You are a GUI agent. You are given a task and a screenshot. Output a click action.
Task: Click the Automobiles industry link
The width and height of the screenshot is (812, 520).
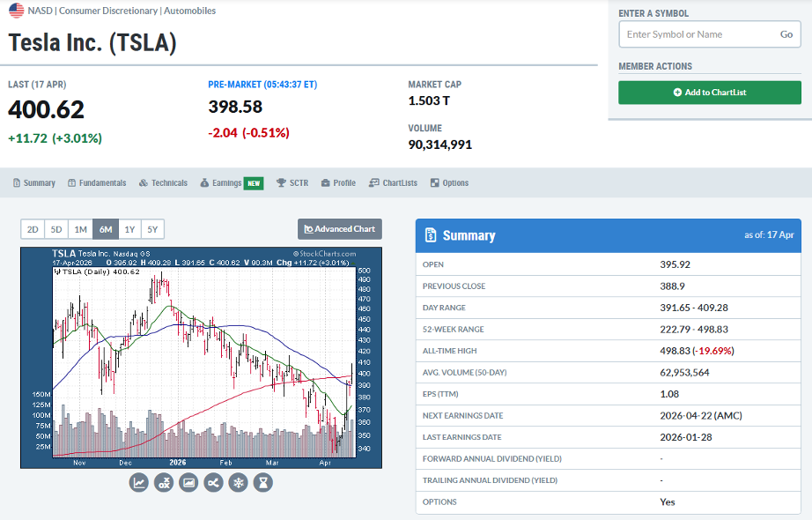tap(190, 11)
